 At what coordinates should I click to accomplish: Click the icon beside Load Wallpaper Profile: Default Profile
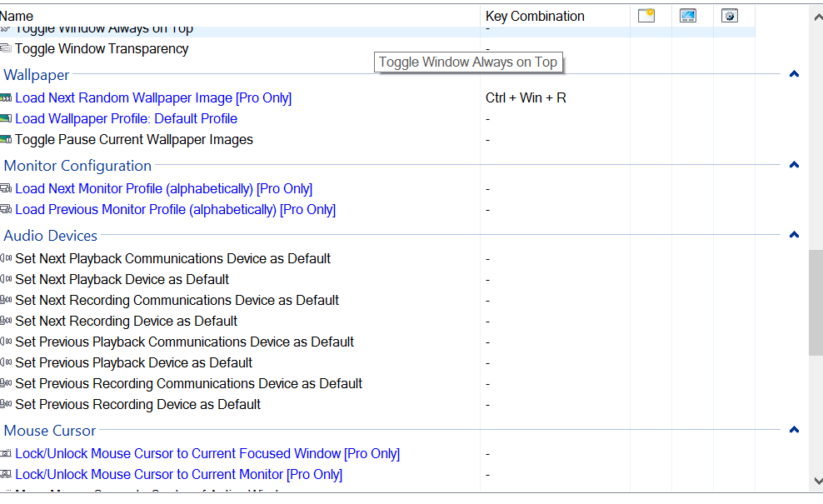(x=7, y=118)
